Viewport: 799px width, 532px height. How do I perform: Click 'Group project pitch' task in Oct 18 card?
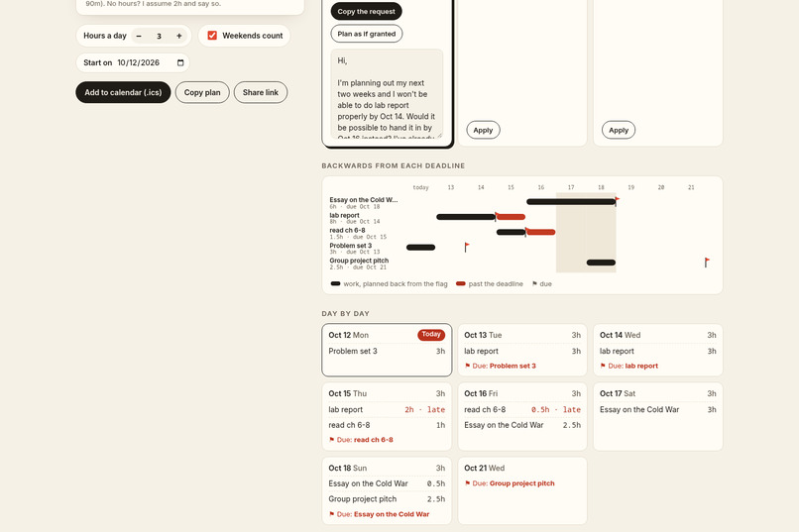pos(362,499)
